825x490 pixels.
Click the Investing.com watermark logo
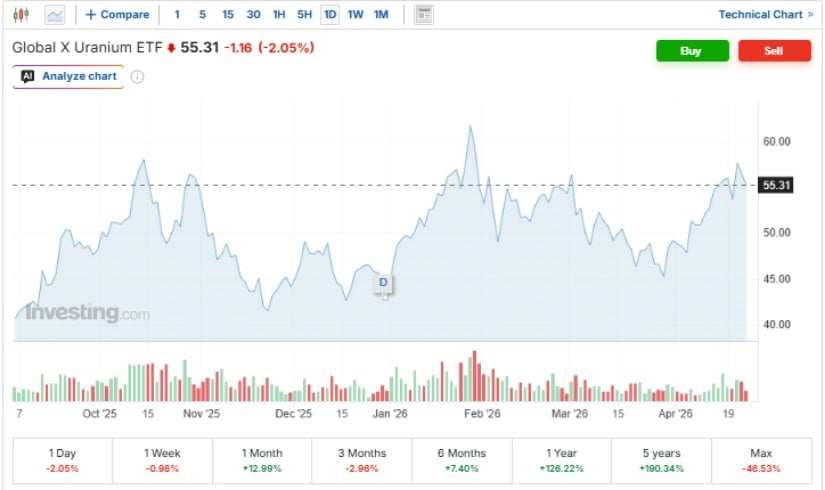tap(88, 313)
